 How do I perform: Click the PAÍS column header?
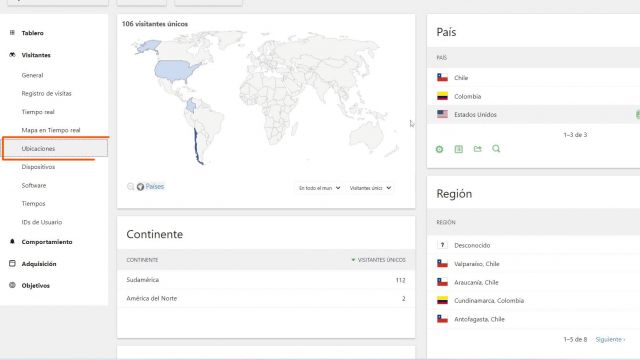point(442,58)
